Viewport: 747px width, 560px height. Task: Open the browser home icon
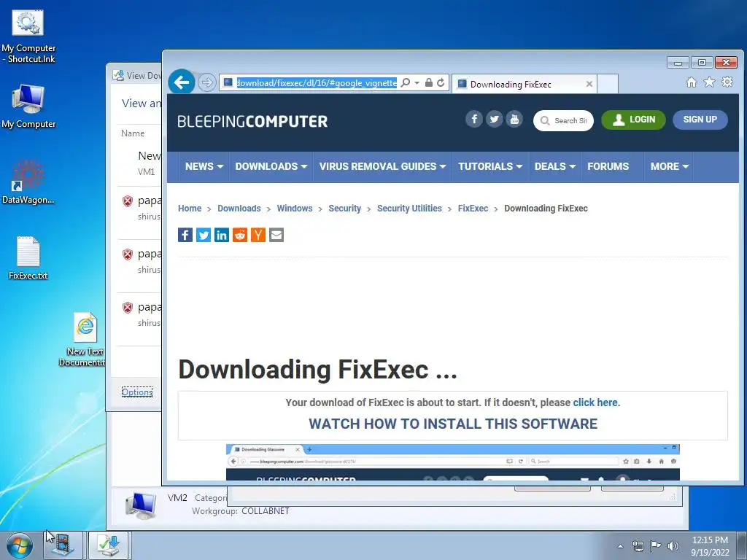692,82
